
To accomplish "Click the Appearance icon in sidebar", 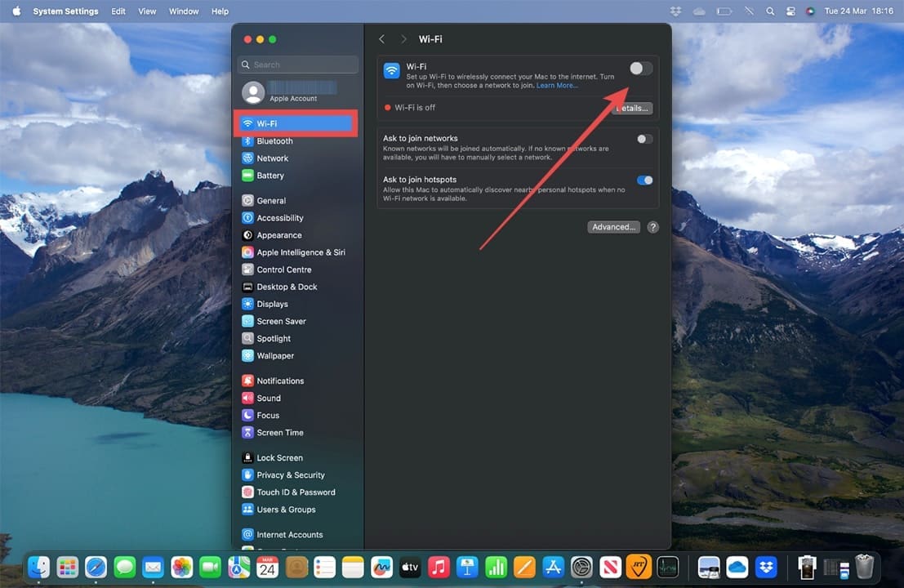I will [x=247, y=235].
